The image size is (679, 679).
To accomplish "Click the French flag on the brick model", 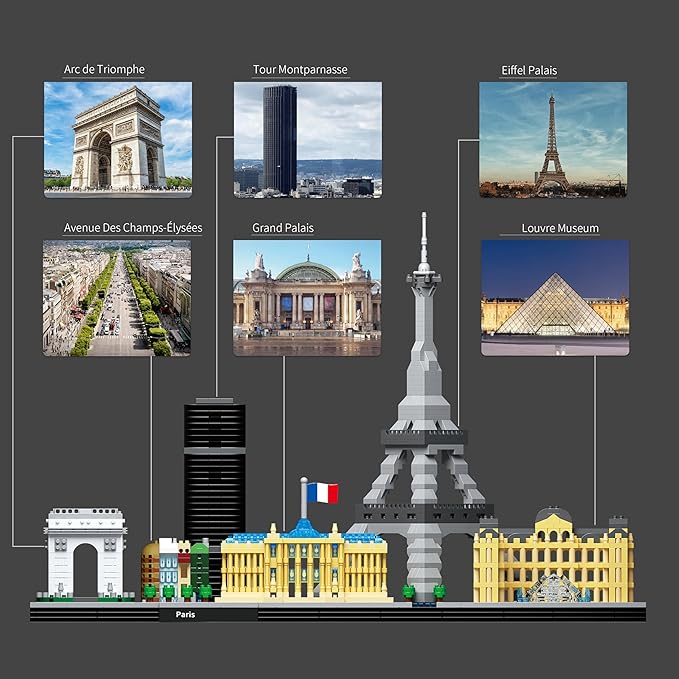I will click(x=322, y=493).
